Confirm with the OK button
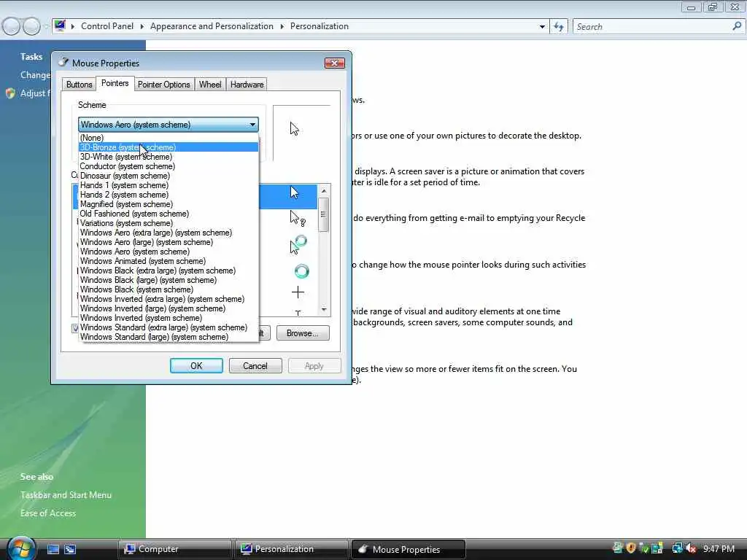Viewport: 747px width, 560px height. pyautogui.click(x=196, y=366)
